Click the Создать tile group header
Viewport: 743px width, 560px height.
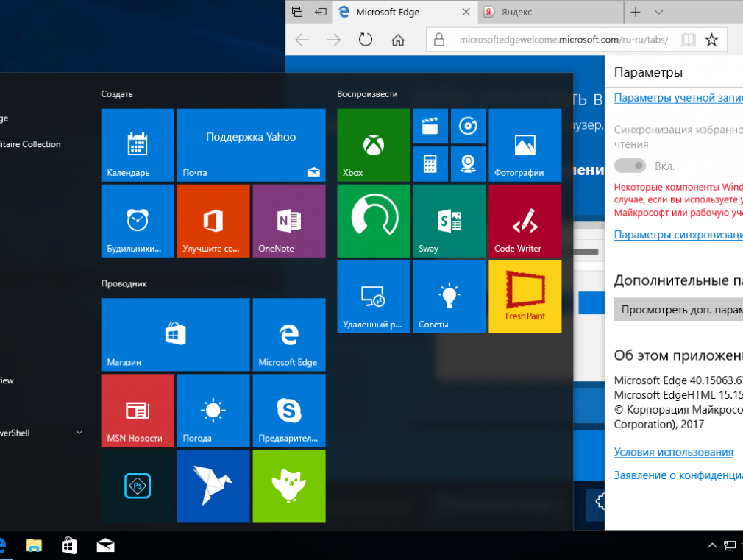coord(116,94)
